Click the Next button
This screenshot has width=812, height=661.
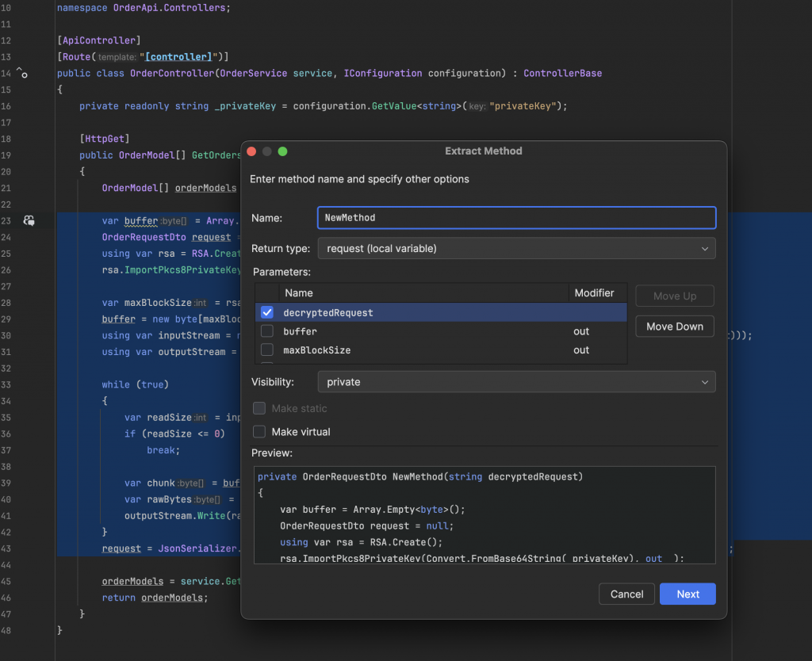click(x=688, y=594)
